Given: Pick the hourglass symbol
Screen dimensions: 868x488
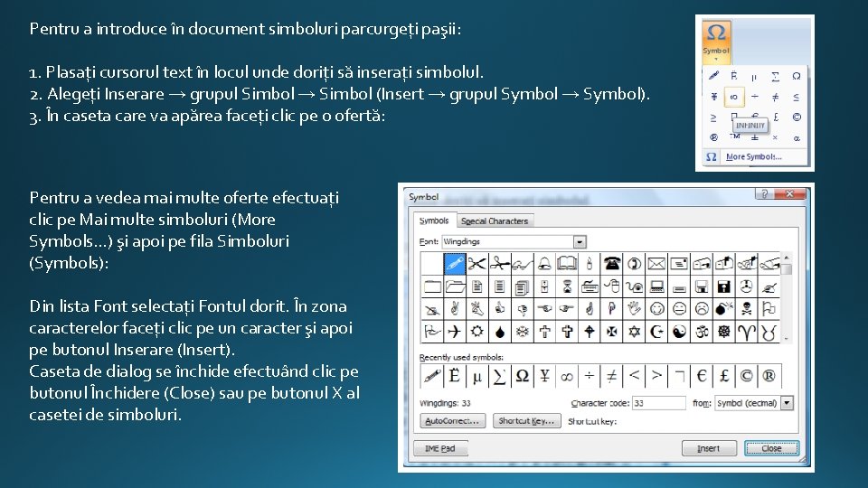Looking at the screenshot, I should 567,286.
